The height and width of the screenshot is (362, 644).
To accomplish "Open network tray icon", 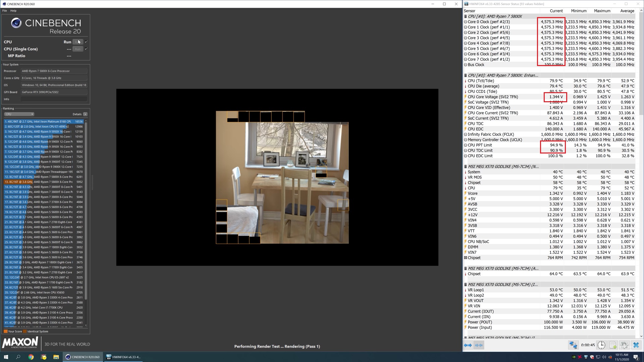I will (598, 357).
